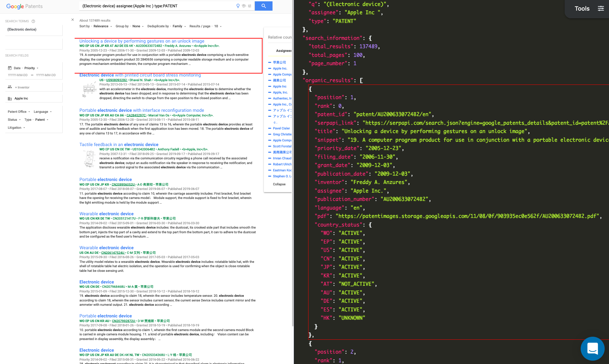Click the people icon beside Inventor
This screenshot has height=364, width=609.
click(10, 87)
